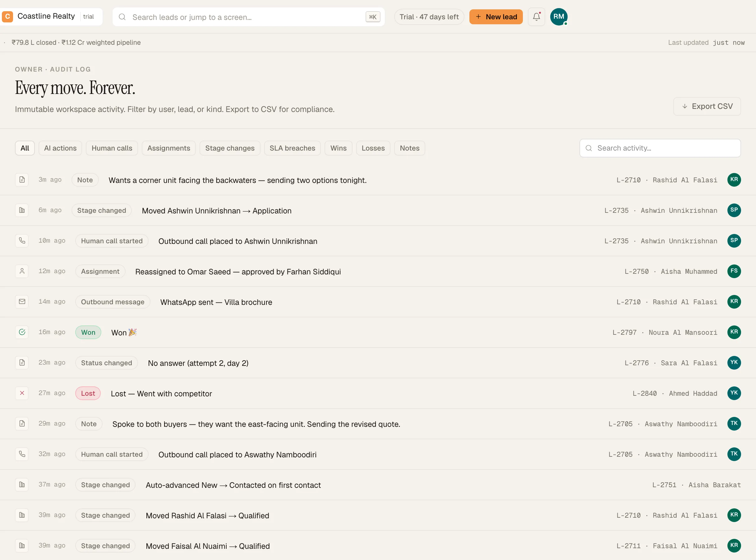Export the audit log to CSV
Viewport: 756px width, 560px height.
tap(707, 106)
